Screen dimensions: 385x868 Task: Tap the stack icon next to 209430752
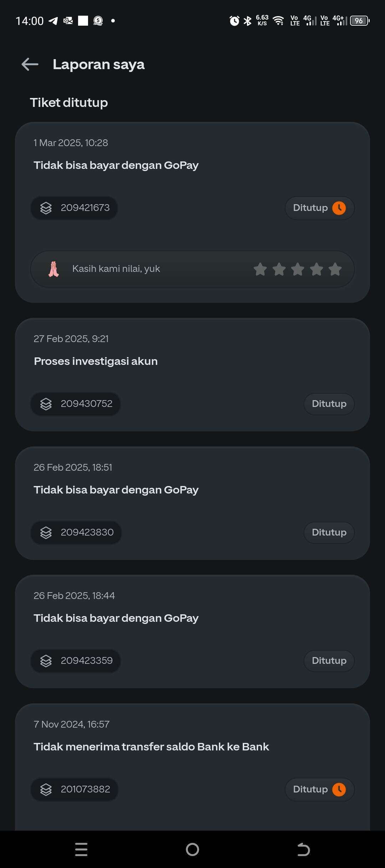pos(46,404)
